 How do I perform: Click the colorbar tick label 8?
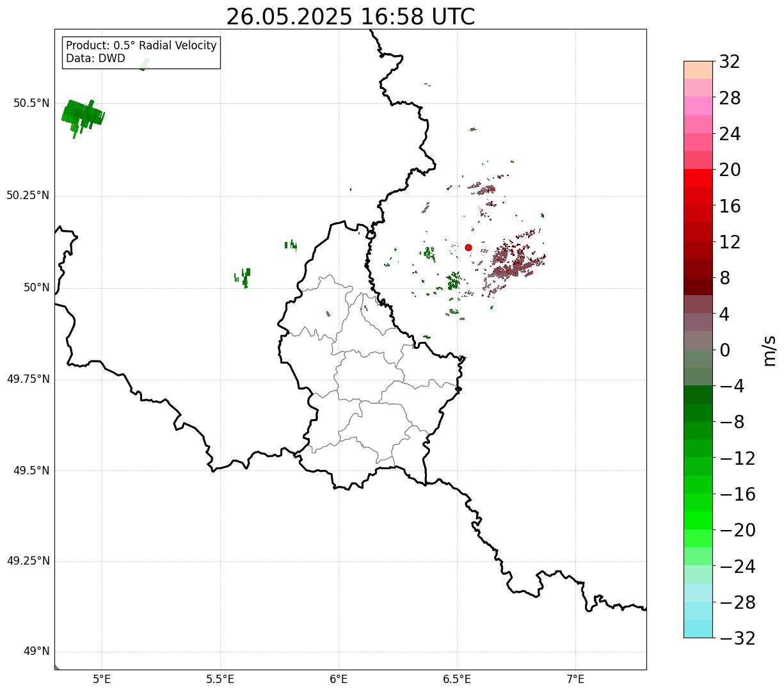tap(725, 278)
